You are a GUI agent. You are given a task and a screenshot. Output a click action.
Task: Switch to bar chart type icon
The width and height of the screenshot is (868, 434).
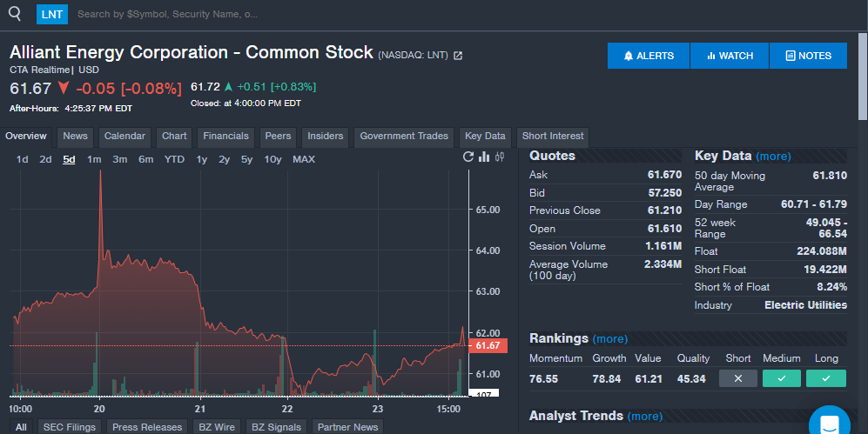click(x=484, y=157)
